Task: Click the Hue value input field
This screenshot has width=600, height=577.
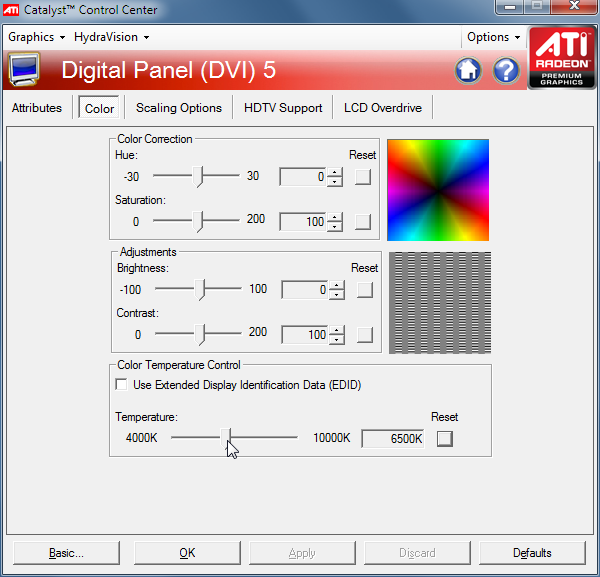Action: click(303, 177)
